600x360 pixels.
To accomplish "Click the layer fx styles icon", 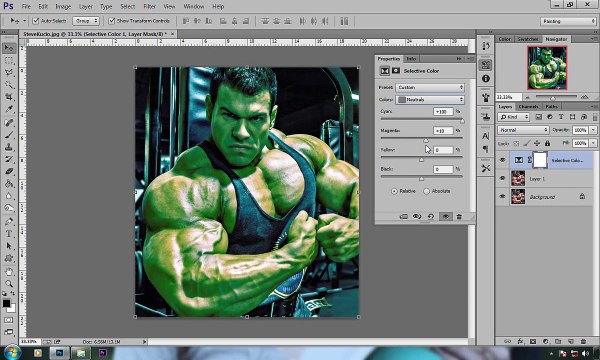I will tap(520, 341).
